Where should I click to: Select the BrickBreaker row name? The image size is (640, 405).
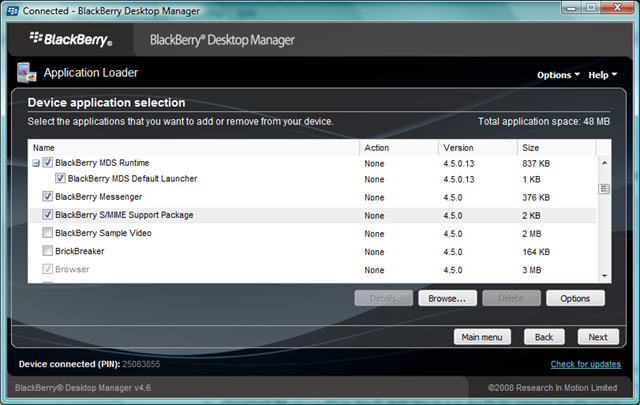pos(80,251)
